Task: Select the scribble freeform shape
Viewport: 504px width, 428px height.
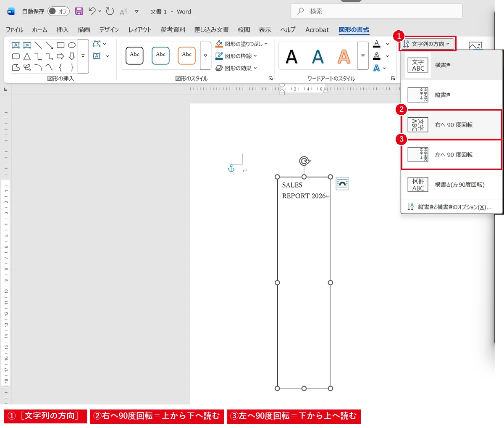Action: tap(27, 67)
